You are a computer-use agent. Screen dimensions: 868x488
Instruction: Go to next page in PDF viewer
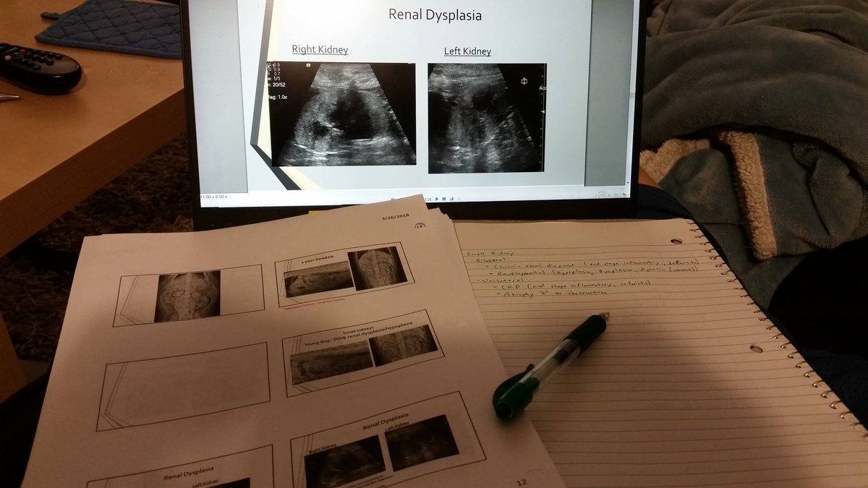tap(437, 199)
